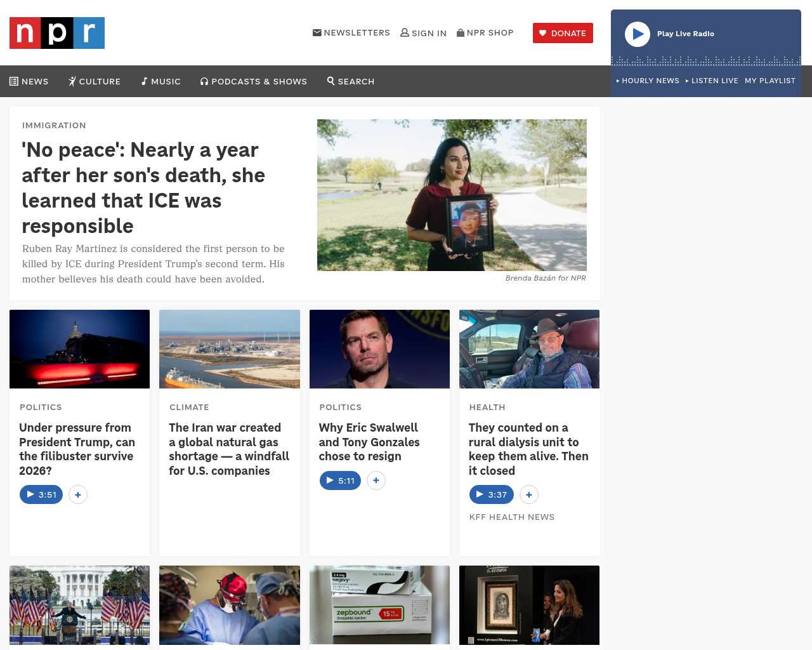This screenshot has height=650, width=812.
Task: Click the Search magnifier icon
Action: point(331,81)
